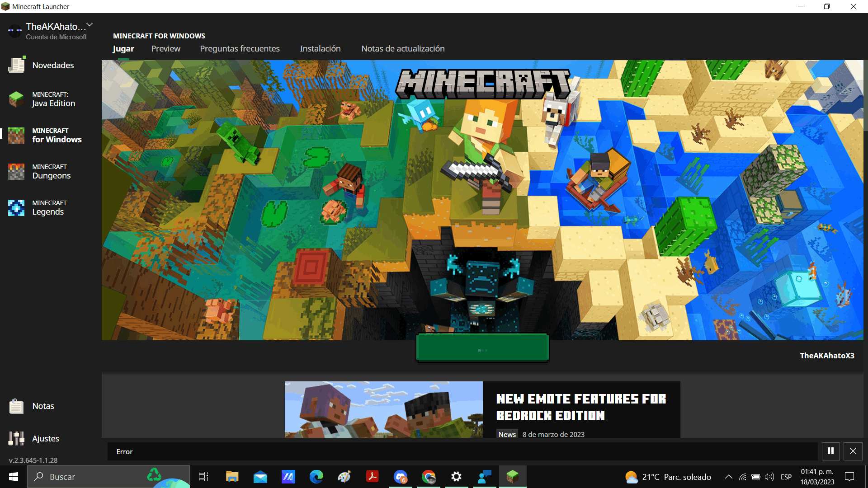This screenshot has height=488, width=868.
Task: Open the Minecraft Dungeons icon
Action: click(x=16, y=171)
